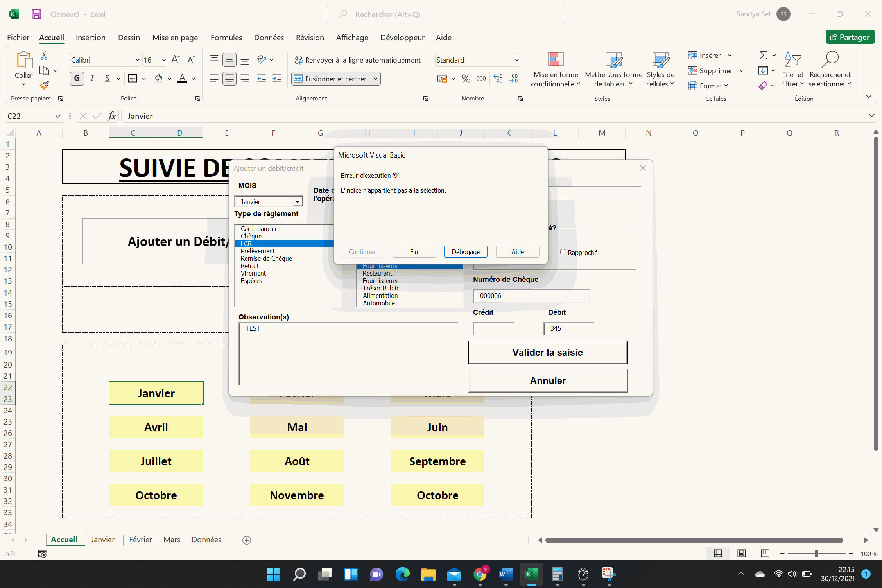Viewport: 882px width, 588px height.
Task: Toggle bold formatting with the G button
Action: tap(77, 79)
